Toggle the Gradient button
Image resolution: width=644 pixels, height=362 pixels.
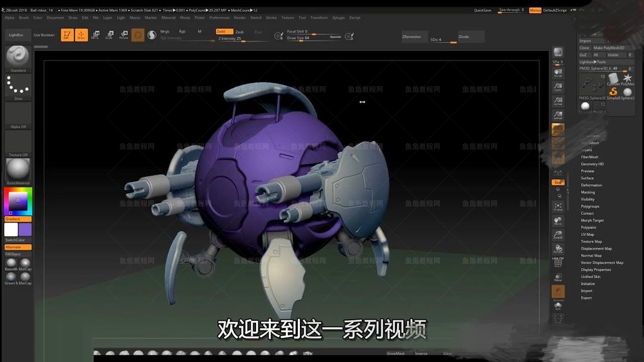coord(18,219)
